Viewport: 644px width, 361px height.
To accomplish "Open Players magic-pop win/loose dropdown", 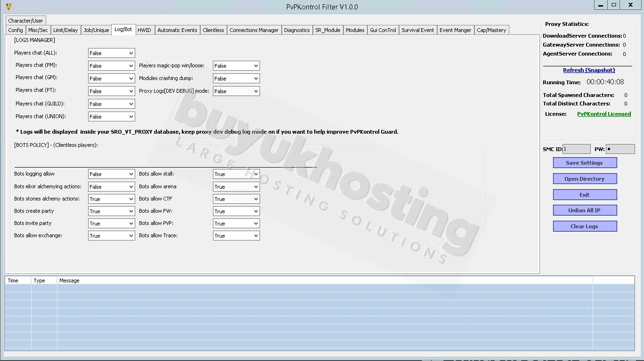I will [x=236, y=66].
